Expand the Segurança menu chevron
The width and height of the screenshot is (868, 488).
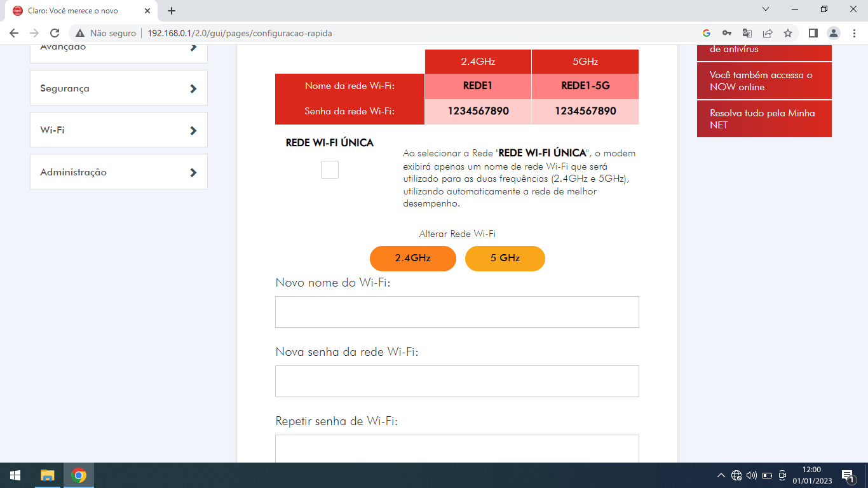pos(193,89)
